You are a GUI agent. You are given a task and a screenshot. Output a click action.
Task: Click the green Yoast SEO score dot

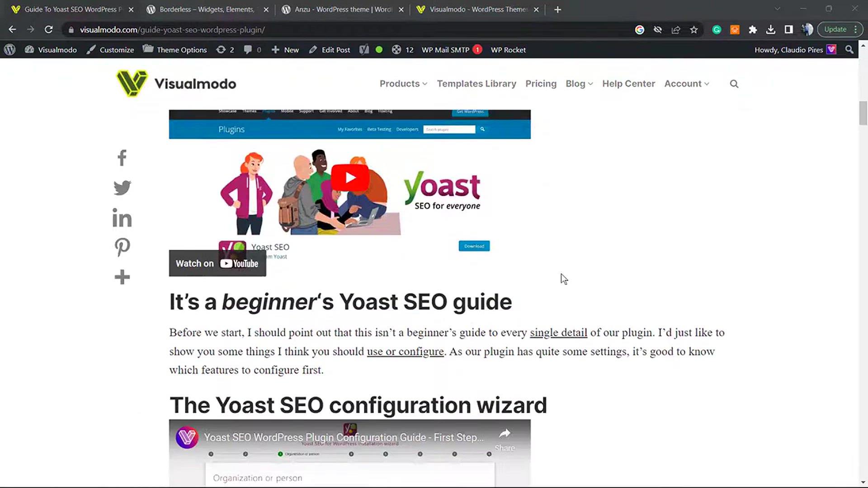[379, 50]
